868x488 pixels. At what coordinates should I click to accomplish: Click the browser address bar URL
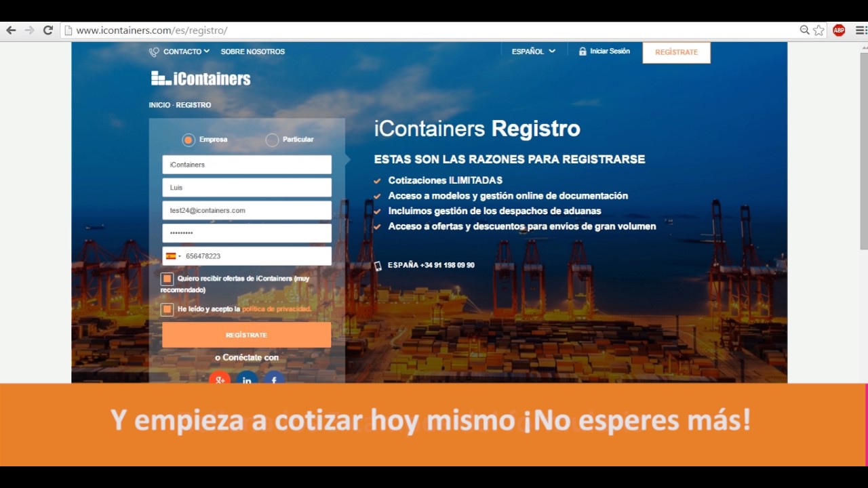pyautogui.click(x=152, y=30)
